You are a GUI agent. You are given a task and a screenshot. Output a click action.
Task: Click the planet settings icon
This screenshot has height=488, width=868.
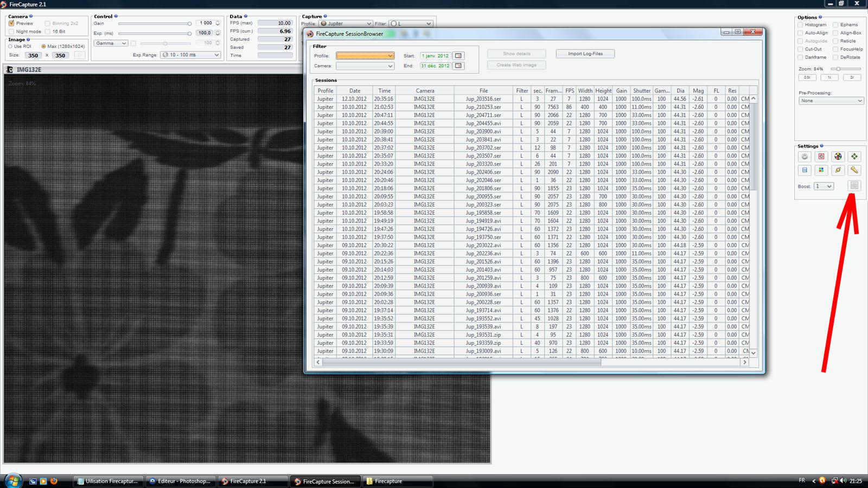tap(838, 170)
